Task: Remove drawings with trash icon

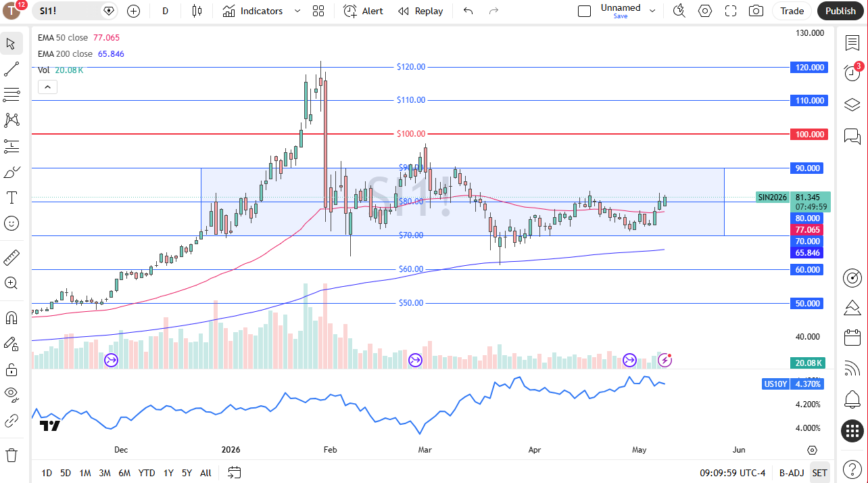Action: [11, 455]
